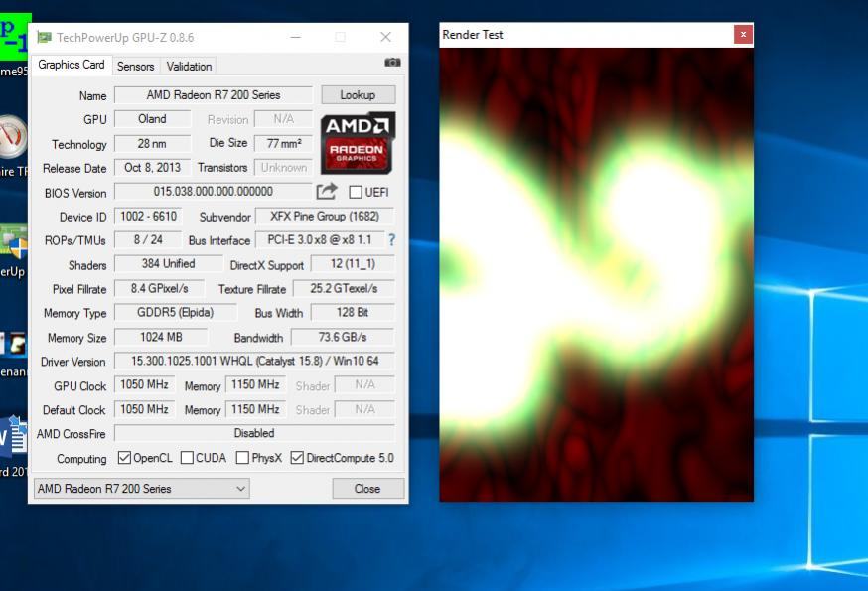Click the Lookup button

pyautogui.click(x=359, y=95)
